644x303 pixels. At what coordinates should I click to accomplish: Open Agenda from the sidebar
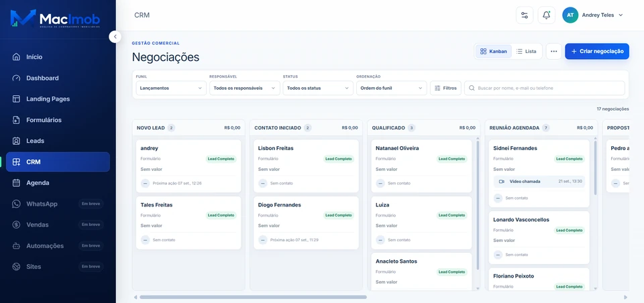58,183
